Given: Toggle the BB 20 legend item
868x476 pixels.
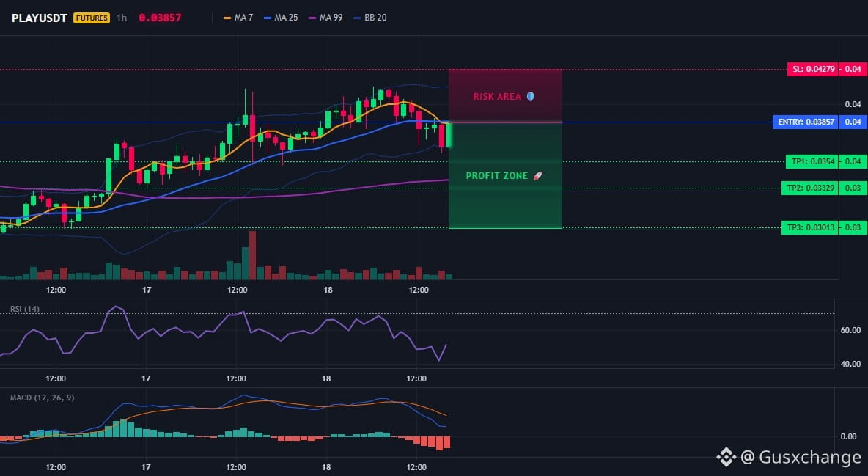Looking at the screenshot, I should click(x=369, y=18).
